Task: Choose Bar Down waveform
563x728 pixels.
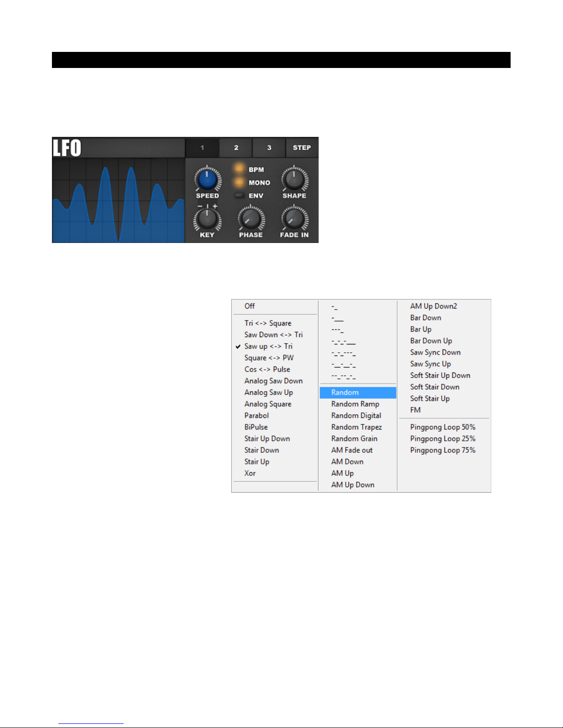Action: pos(426,318)
